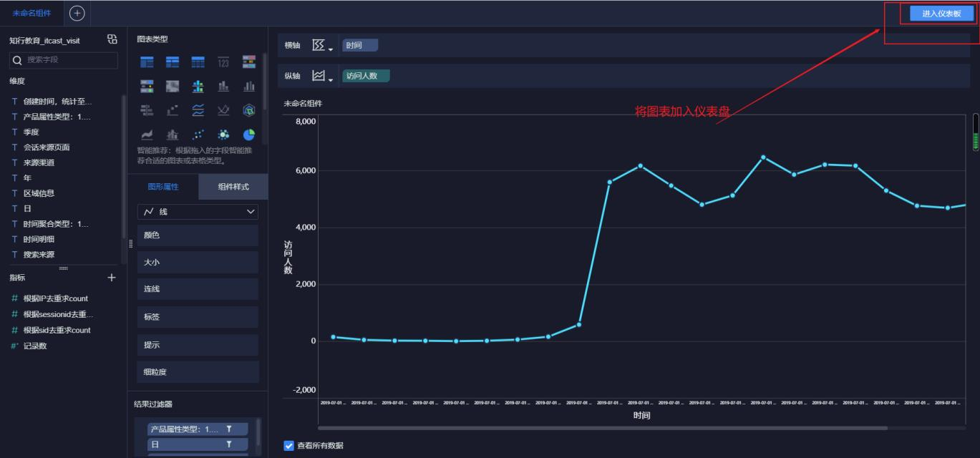Open the 线 chart shape dropdown
This screenshot has width=980, height=458.
coord(198,212)
